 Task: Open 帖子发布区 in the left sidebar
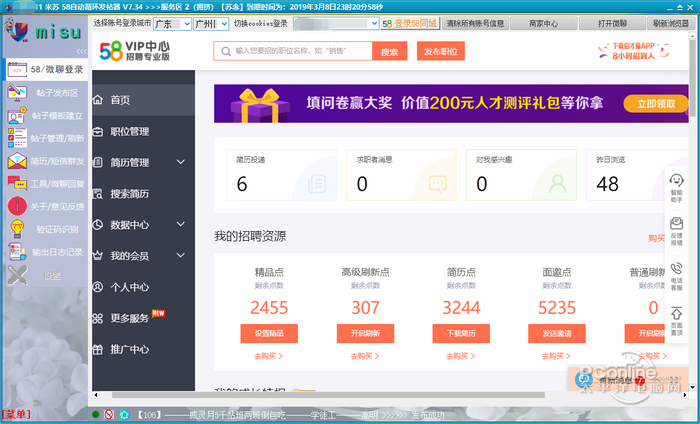45,93
